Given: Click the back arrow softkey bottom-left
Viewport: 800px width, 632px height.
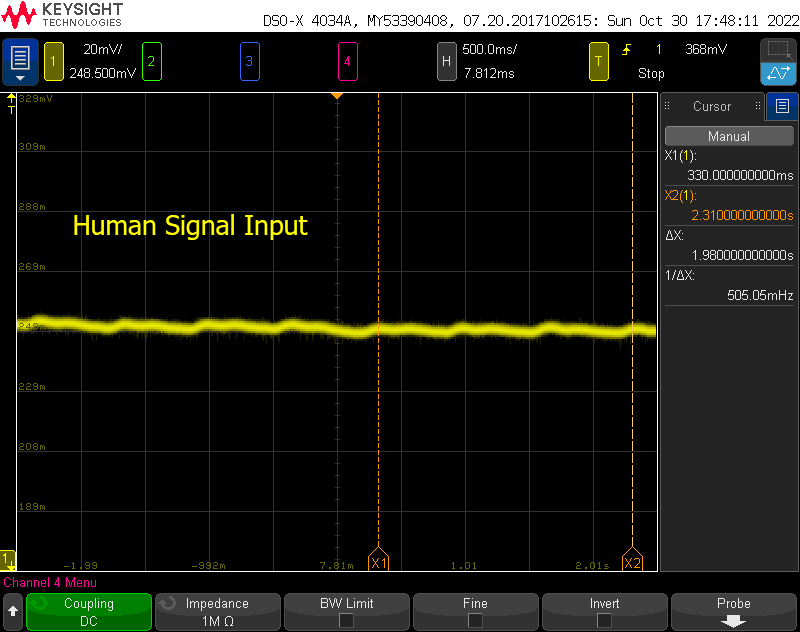Looking at the screenshot, I should coord(14,611).
